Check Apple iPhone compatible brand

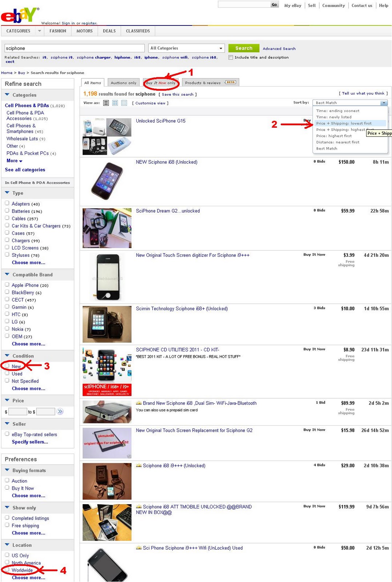pyautogui.click(x=7, y=284)
